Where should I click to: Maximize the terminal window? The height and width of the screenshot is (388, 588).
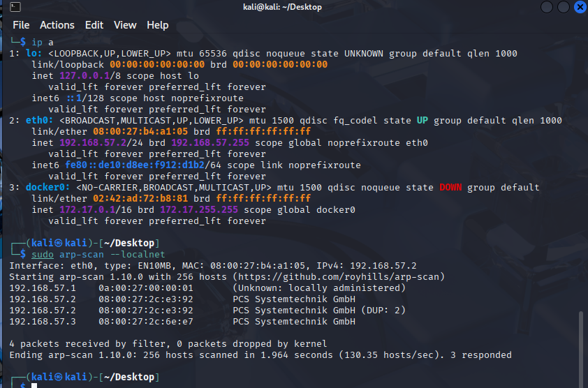tap(563, 7)
